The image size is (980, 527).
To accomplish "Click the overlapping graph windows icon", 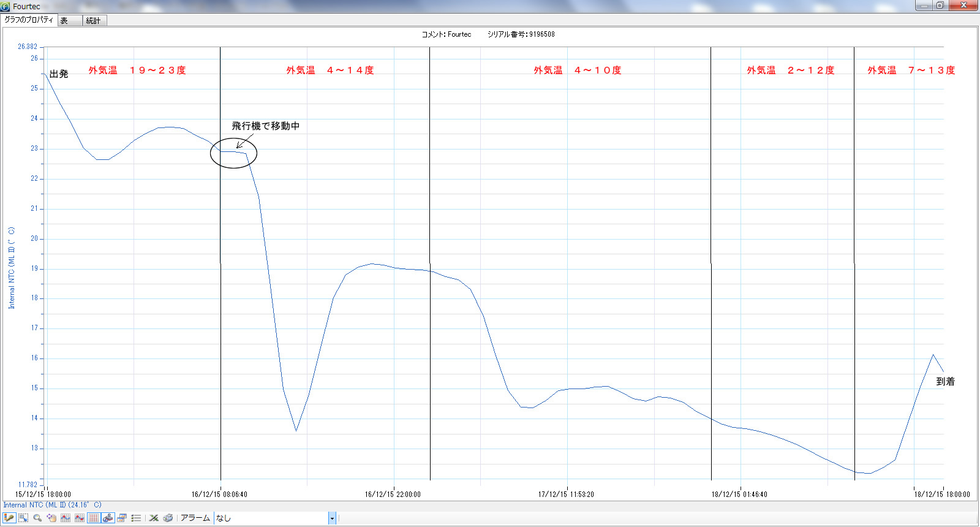I will pos(122,518).
